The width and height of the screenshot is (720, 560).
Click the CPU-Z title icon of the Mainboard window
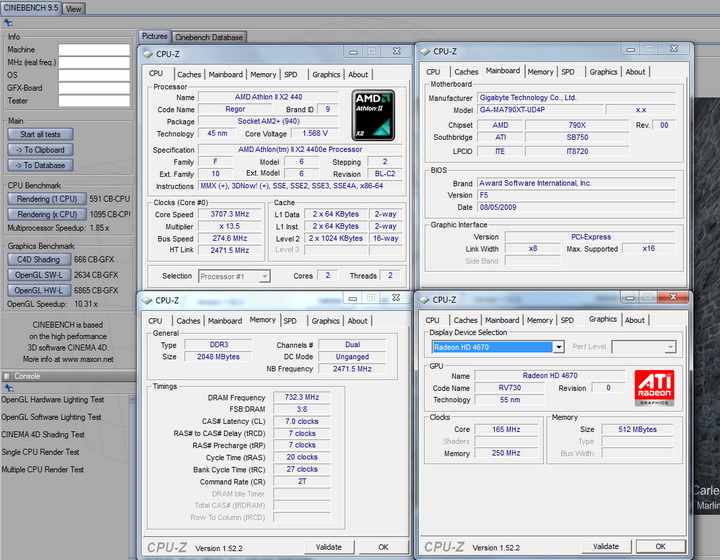[425, 51]
